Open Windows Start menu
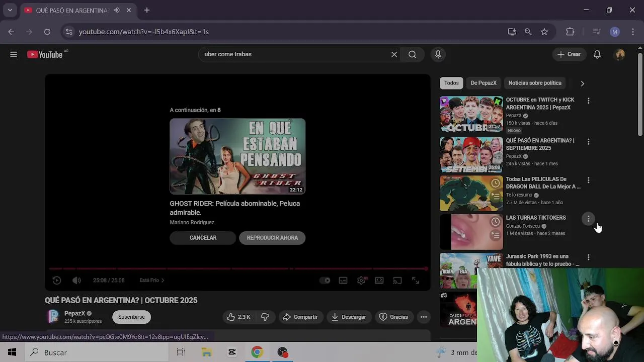Image resolution: width=644 pixels, height=362 pixels. (x=12, y=352)
